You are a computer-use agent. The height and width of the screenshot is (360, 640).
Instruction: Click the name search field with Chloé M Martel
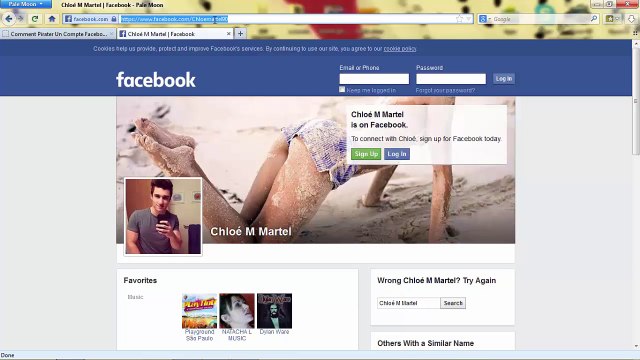[x=408, y=303]
